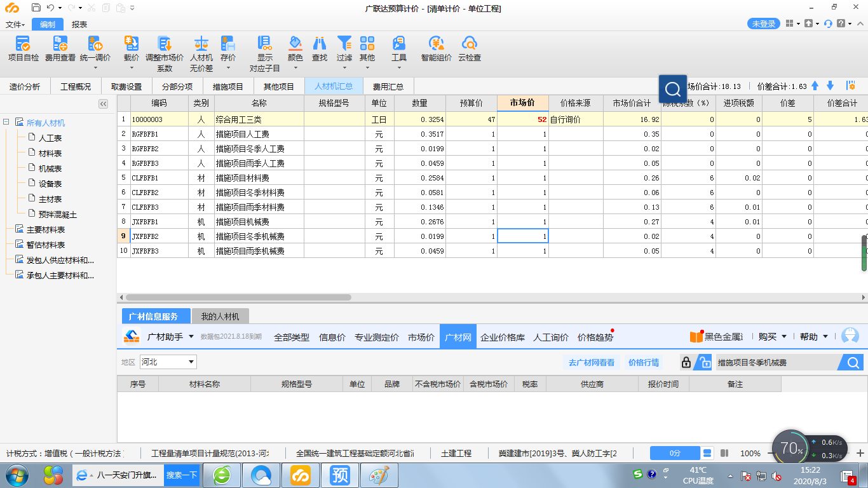The height and width of the screenshot is (488, 868).
Task: Click the closed padlock icon
Action: pyautogui.click(x=686, y=362)
